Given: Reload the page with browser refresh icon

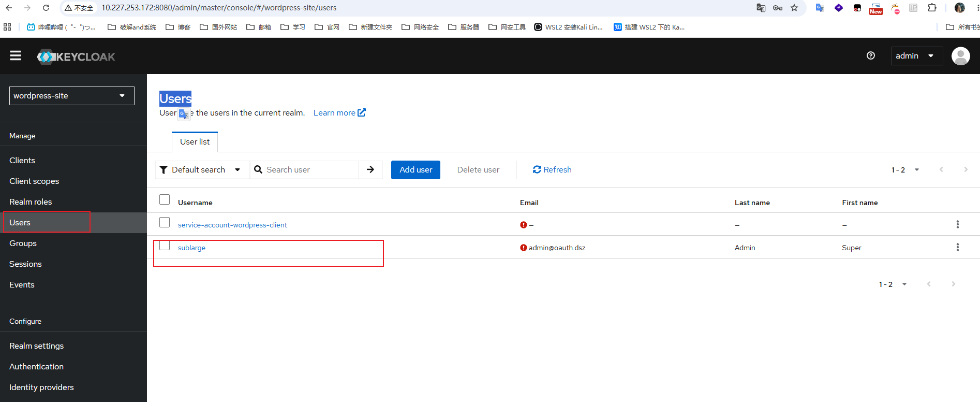Looking at the screenshot, I should [x=46, y=8].
